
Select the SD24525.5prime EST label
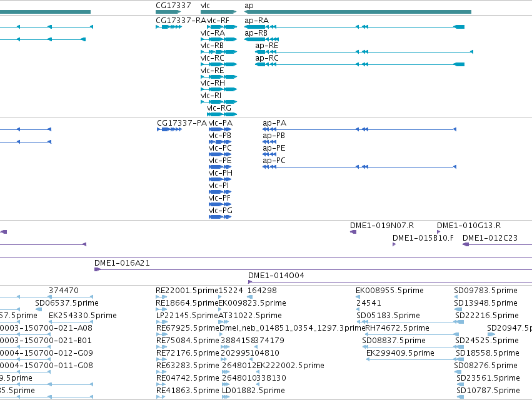(487, 340)
